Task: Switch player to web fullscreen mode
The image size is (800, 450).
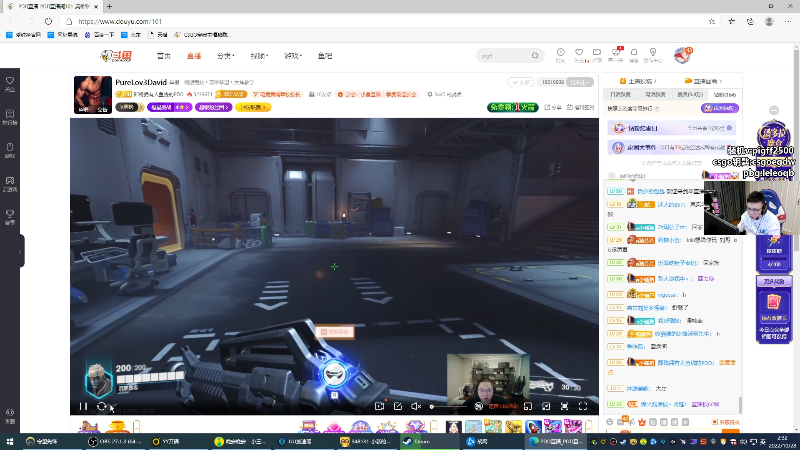Action: (564, 406)
